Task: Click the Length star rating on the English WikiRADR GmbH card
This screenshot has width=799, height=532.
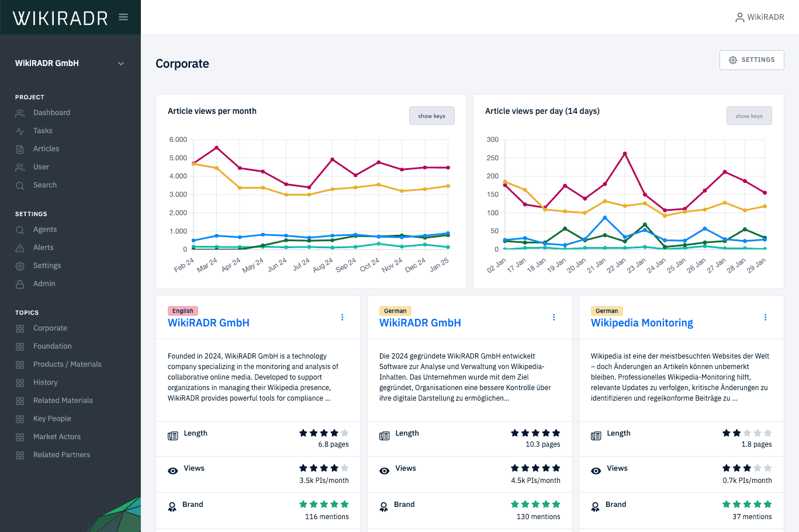Action: 324,433
